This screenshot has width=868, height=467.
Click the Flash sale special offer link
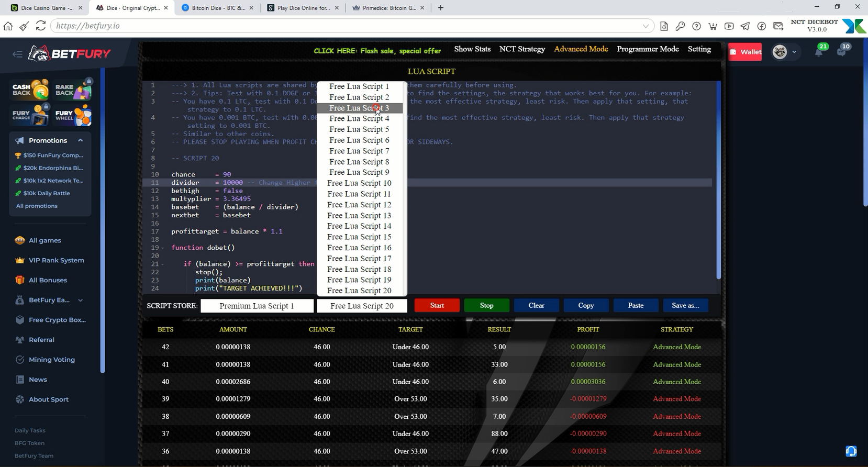[377, 51]
